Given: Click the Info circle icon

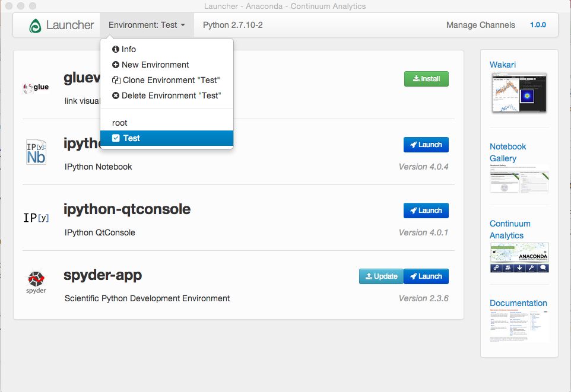Looking at the screenshot, I should click(116, 49).
